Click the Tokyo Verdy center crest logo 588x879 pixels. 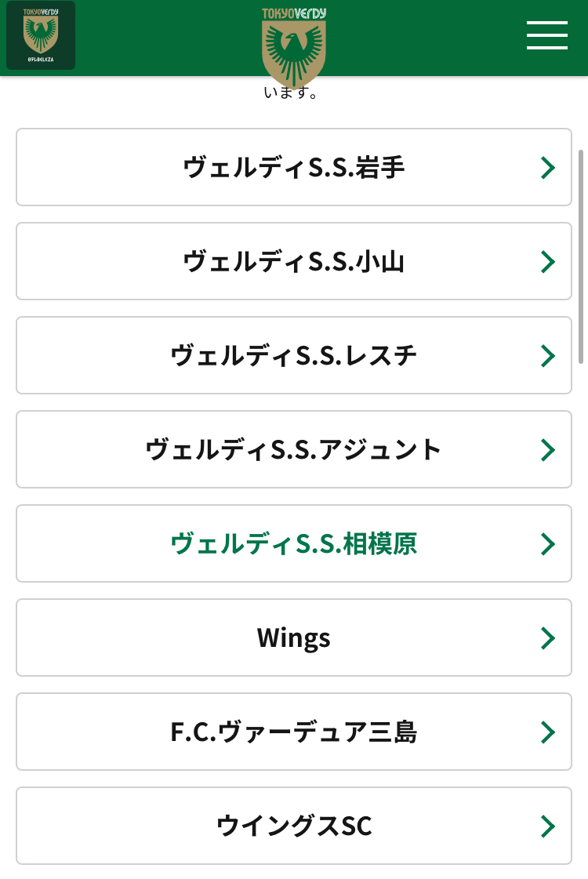(x=294, y=47)
